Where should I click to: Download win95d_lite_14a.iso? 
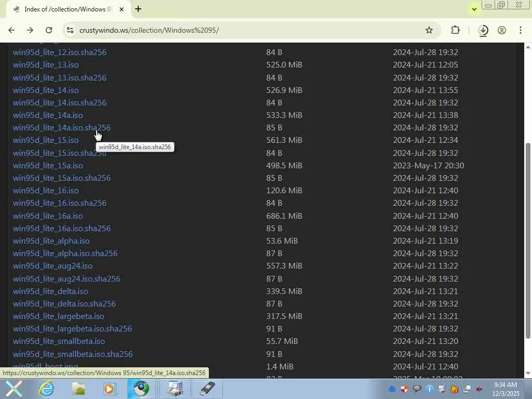click(48, 115)
